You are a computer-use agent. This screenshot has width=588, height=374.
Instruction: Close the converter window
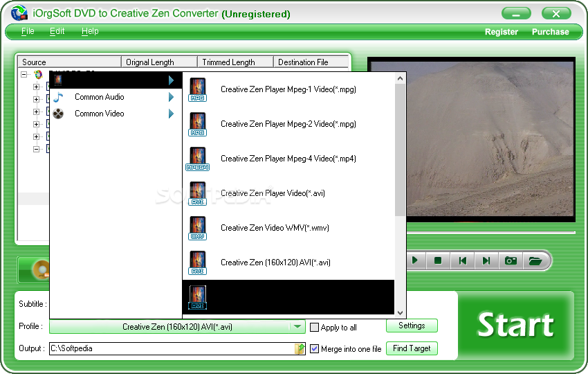(x=556, y=14)
